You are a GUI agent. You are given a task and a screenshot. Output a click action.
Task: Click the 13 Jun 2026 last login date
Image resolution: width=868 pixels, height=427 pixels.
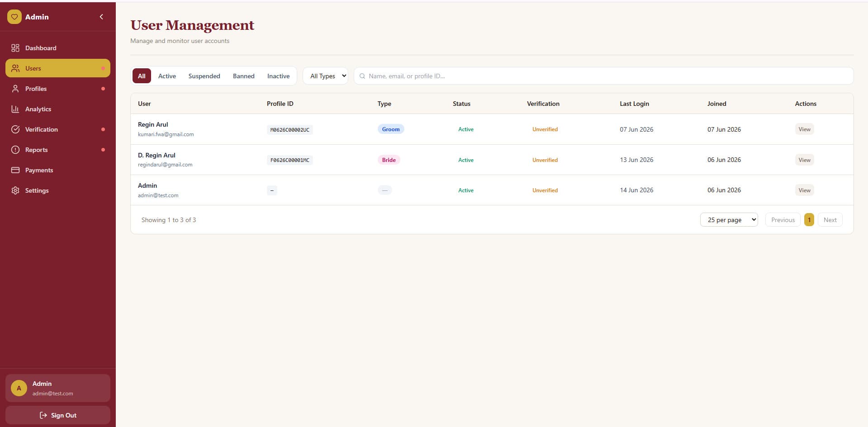pyautogui.click(x=636, y=160)
